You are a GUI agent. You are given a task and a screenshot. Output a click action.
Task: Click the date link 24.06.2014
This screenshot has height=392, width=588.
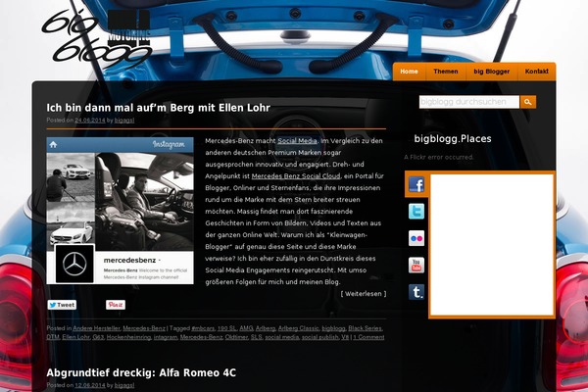(x=90, y=121)
